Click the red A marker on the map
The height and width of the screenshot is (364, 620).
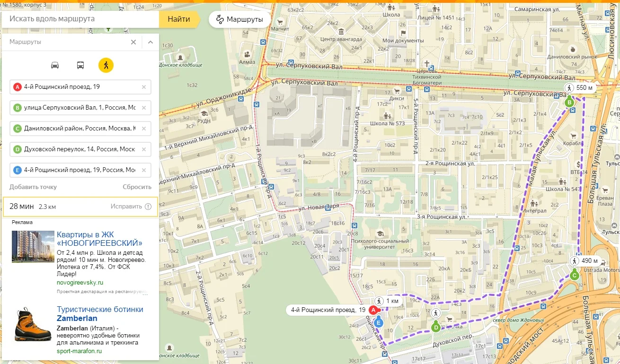tap(373, 310)
